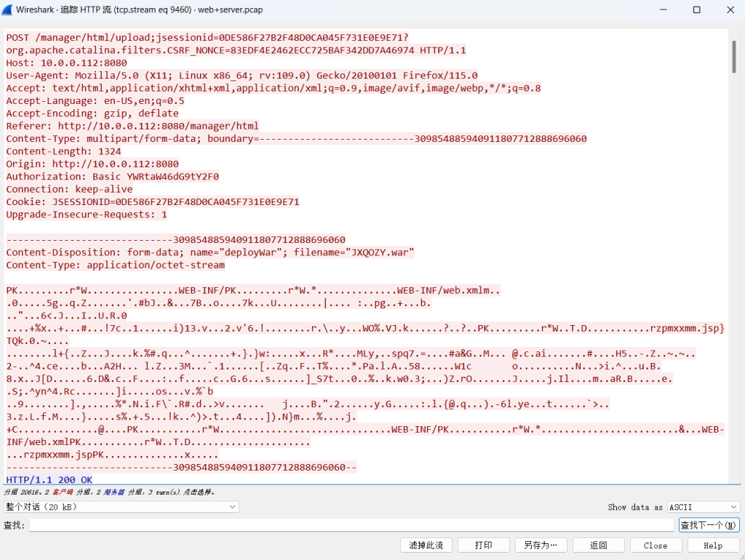Click the Connection: keep-alive line
The width and height of the screenshot is (745, 560).
pyautogui.click(x=69, y=189)
